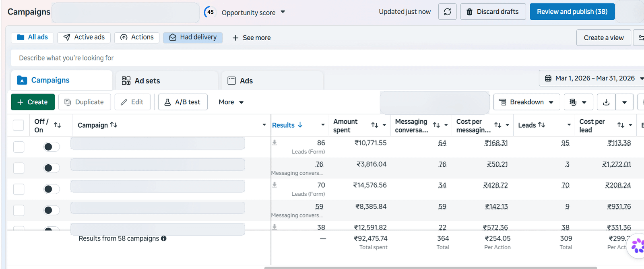This screenshot has width=644, height=269.
Task: Toggle the campaign with 76 results
Action: click(52, 168)
